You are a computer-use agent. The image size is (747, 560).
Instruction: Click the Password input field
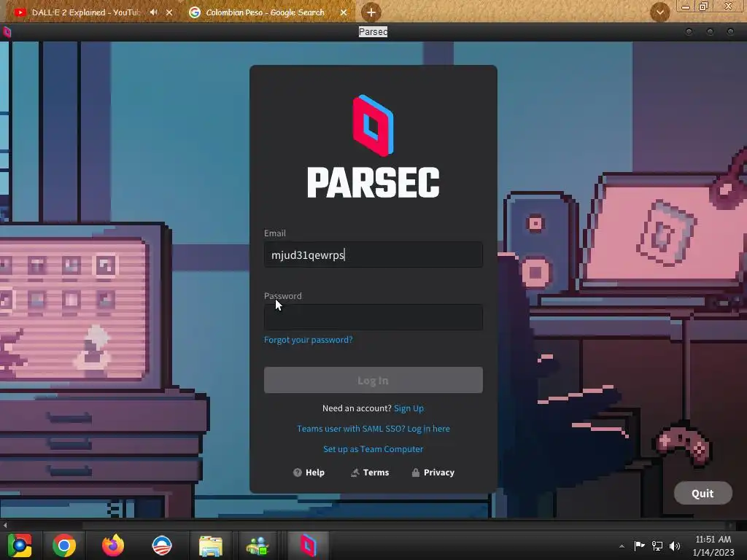[373, 317]
